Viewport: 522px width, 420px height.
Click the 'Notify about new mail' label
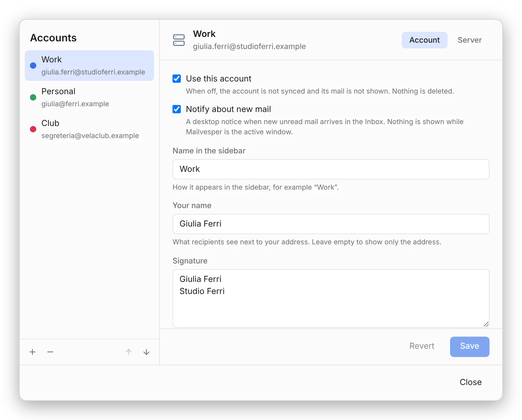tap(228, 109)
